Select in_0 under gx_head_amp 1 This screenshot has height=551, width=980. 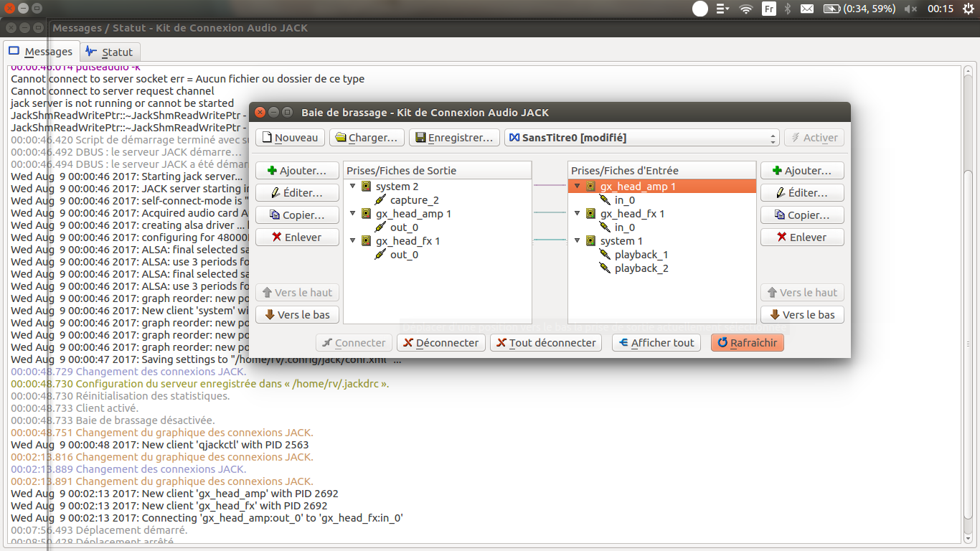[625, 200]
